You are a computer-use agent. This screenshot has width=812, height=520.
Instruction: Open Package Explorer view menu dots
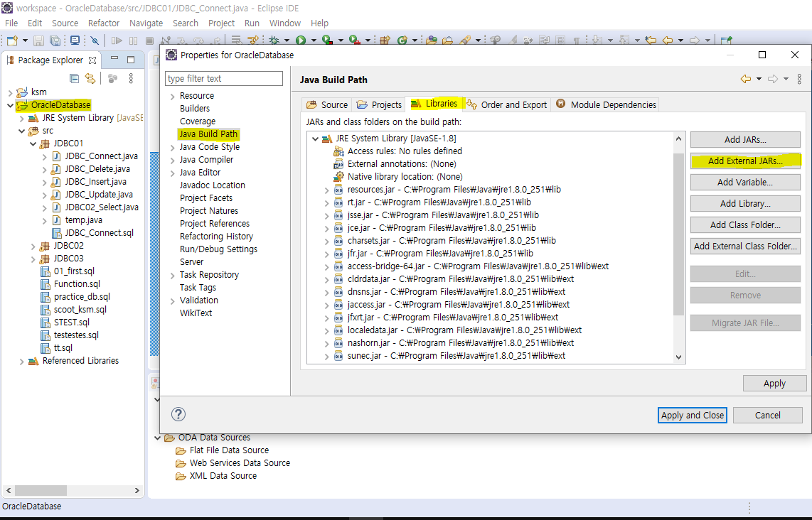[x=131, y=78]
